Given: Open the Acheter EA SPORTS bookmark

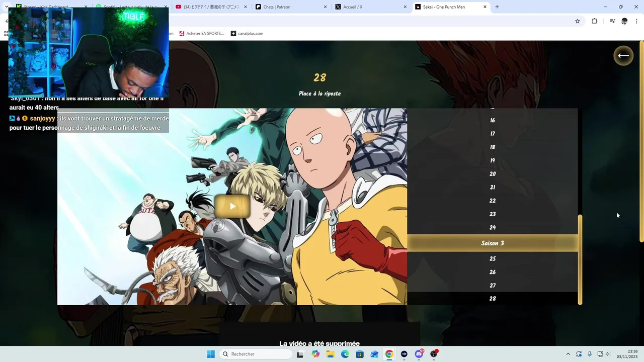Looking at the screenshot, I should tap(201, 34).
